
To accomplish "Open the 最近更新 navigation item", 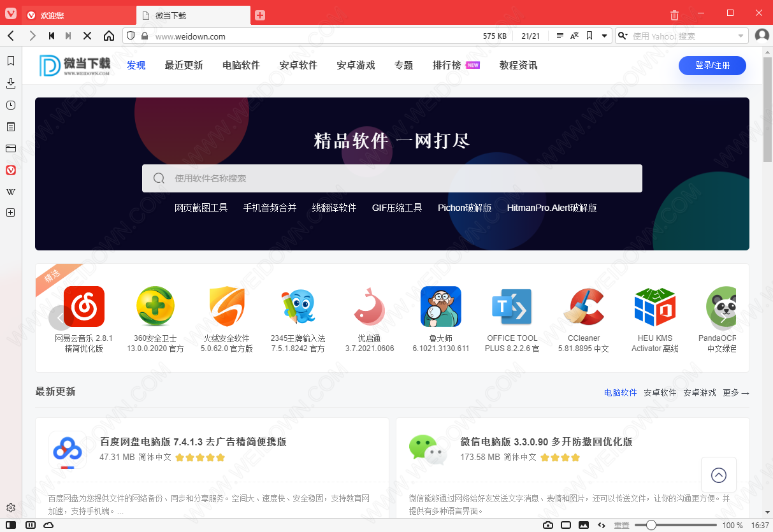I will pyautogui.click(x=184, y=65).
